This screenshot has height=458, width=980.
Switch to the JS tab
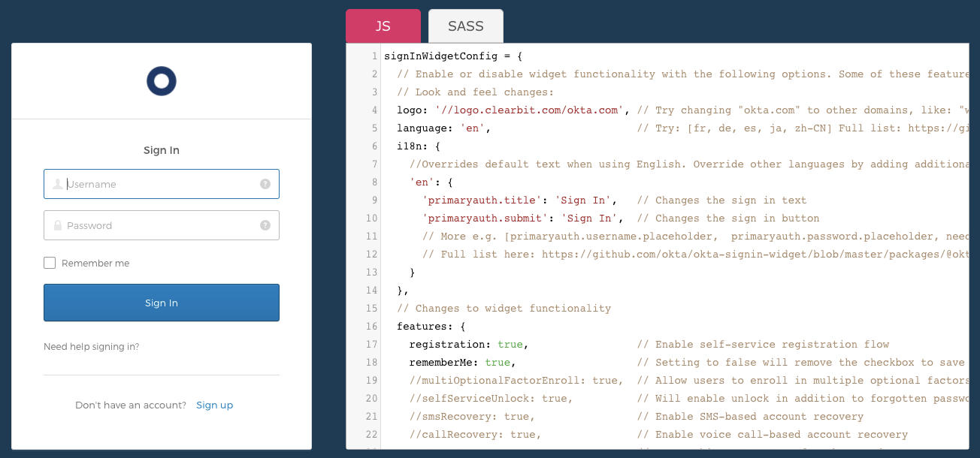click(383, 26)
